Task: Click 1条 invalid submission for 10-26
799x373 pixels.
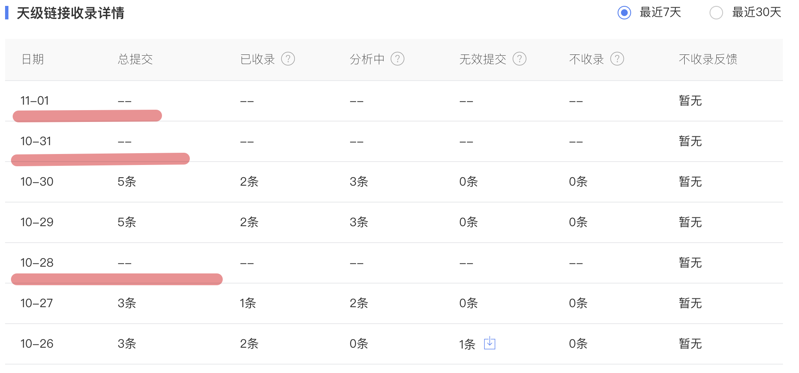Action: pyautogui.click(x=467, y=344)
